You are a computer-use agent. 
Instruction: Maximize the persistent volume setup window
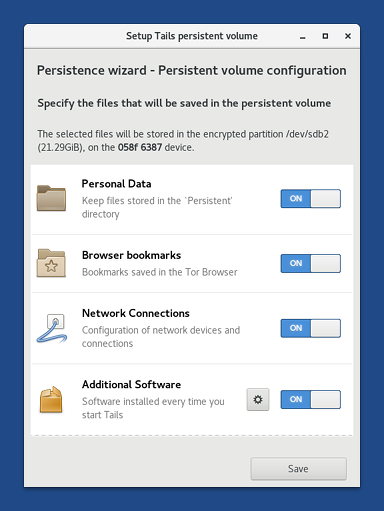point(325,36)
